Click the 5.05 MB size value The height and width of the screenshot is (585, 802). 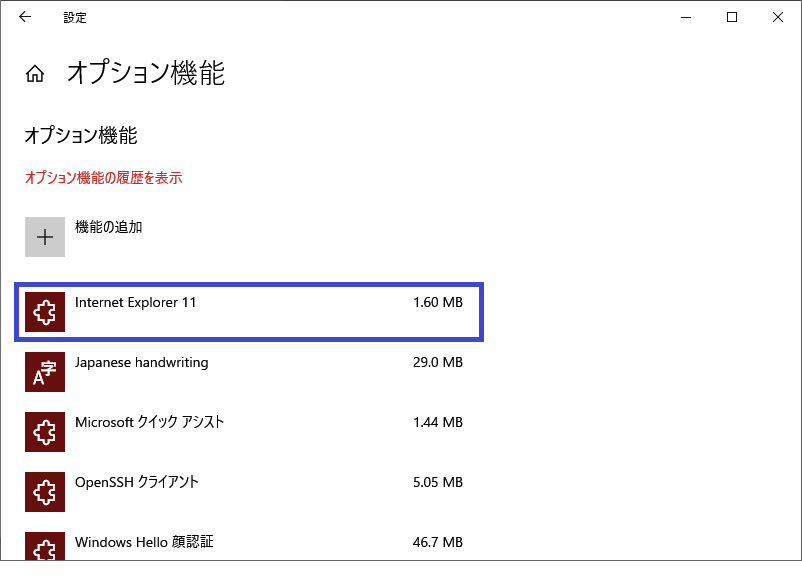438,482
